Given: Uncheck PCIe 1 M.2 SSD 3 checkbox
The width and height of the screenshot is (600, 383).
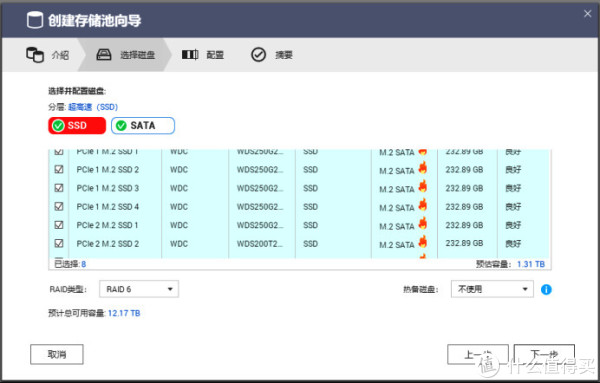Looking at the screenshot, I should (x=59, y=188).
